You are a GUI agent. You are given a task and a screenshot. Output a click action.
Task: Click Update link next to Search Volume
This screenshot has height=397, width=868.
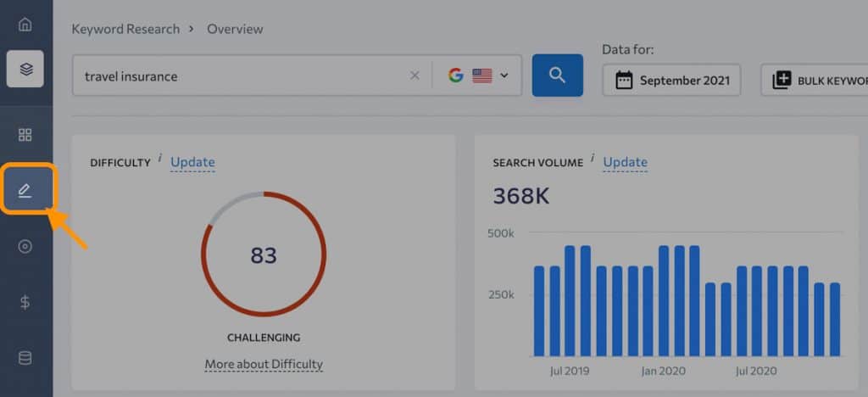click(625, 162)
